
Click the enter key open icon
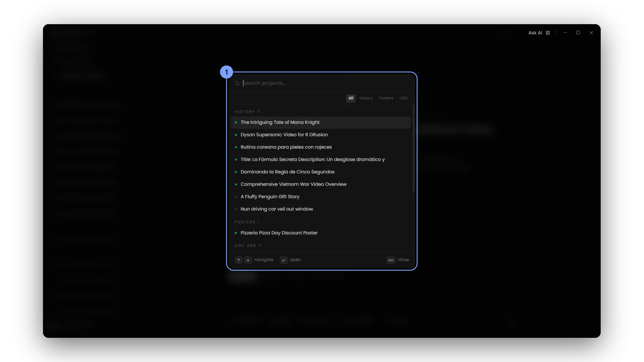[x=284, y=260]
